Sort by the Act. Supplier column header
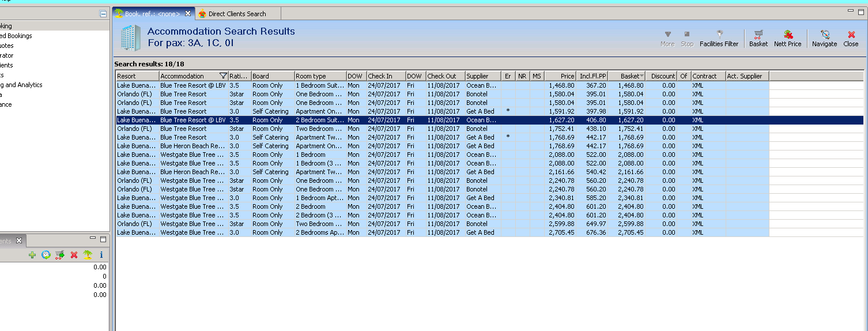The width and height of the screenshot is (868, 331). pos(747,76)
